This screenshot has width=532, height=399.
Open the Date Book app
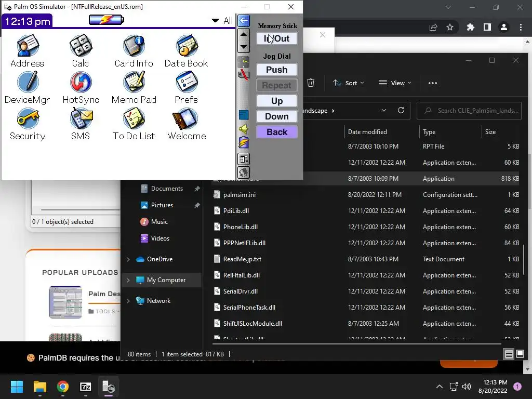(187, 50)
